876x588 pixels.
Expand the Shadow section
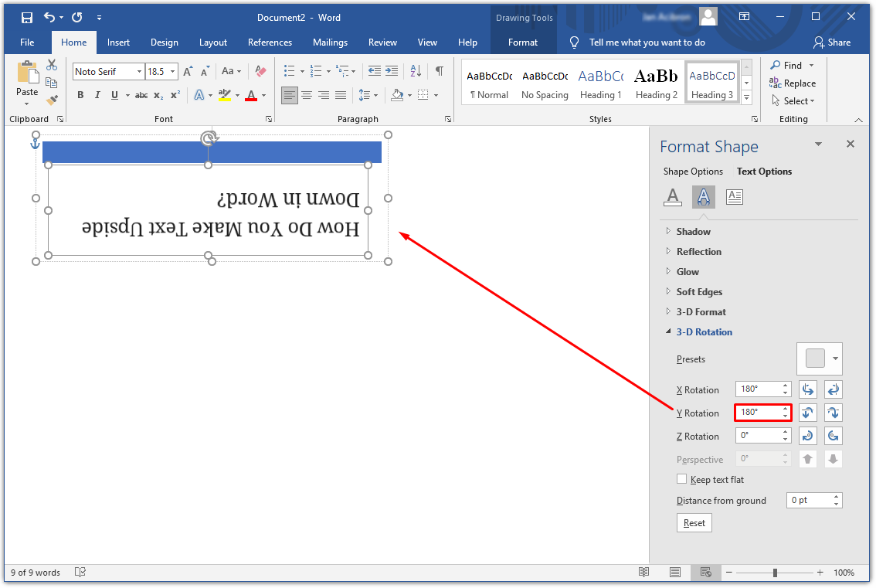[x=693, y=231]
